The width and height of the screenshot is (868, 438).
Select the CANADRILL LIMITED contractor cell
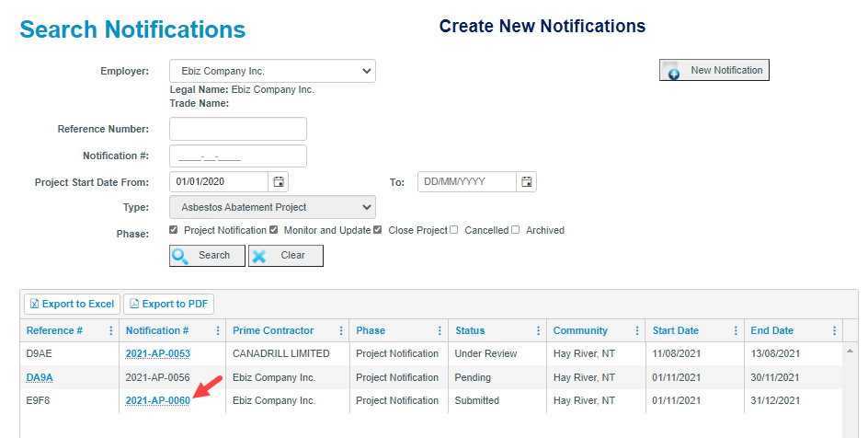287,354
